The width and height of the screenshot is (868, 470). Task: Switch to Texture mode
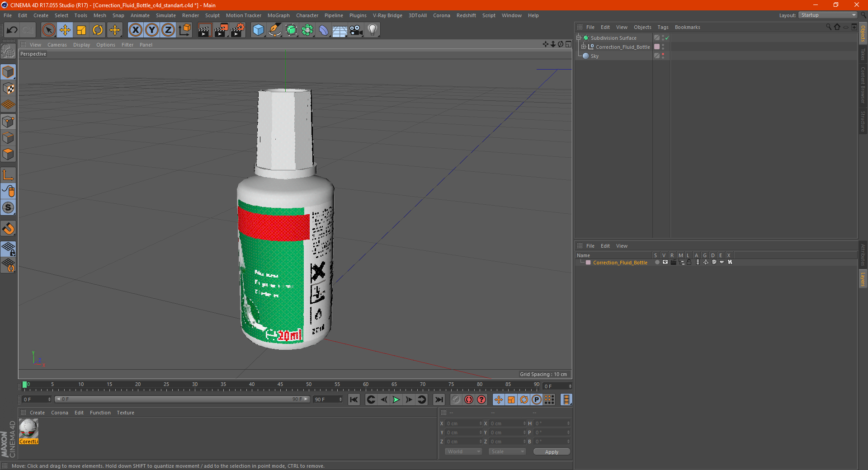[x=8, y=89]
